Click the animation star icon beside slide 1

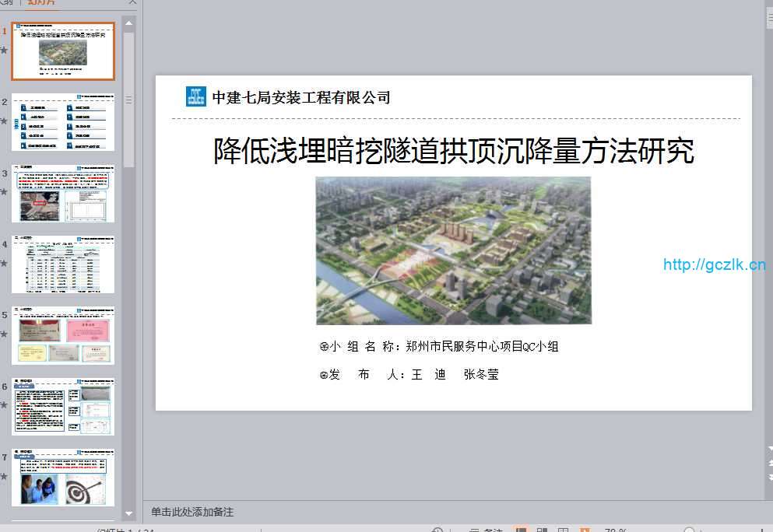pyautogui.click(x=4, y=50)
